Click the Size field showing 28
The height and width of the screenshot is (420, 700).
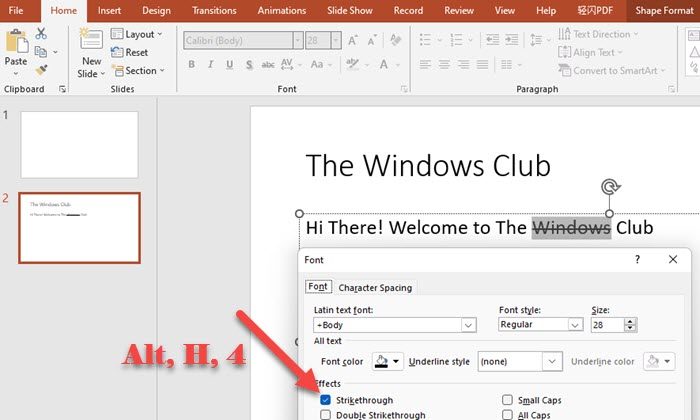(x=607, y=325)
